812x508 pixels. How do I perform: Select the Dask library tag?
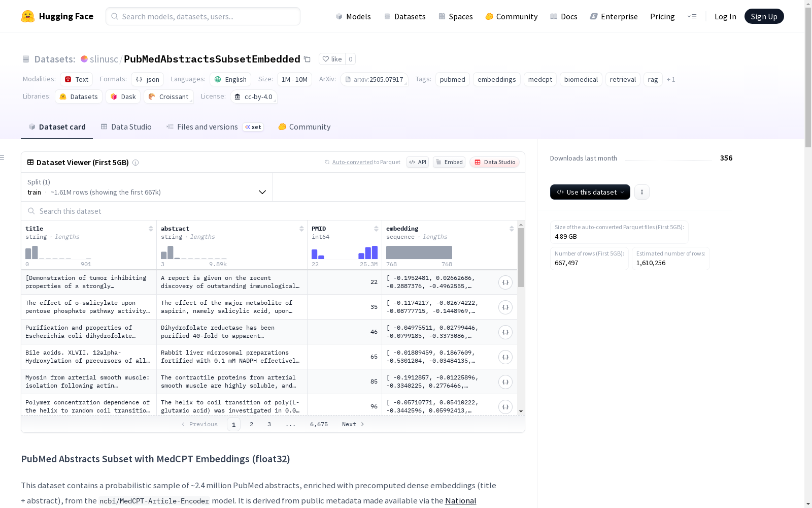point(123,97)
